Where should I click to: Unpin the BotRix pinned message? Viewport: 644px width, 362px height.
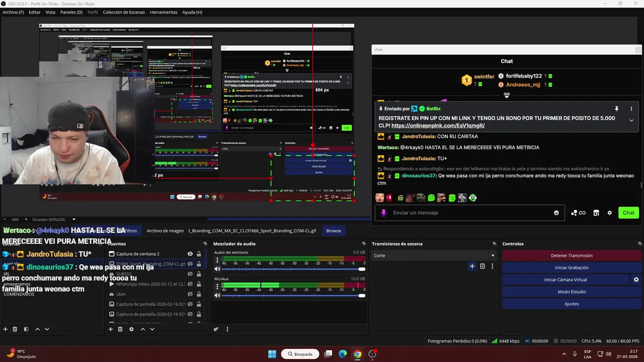[616, 109]
